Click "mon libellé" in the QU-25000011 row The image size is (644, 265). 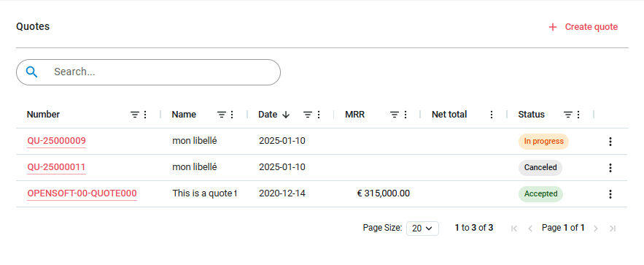[195, 167]
